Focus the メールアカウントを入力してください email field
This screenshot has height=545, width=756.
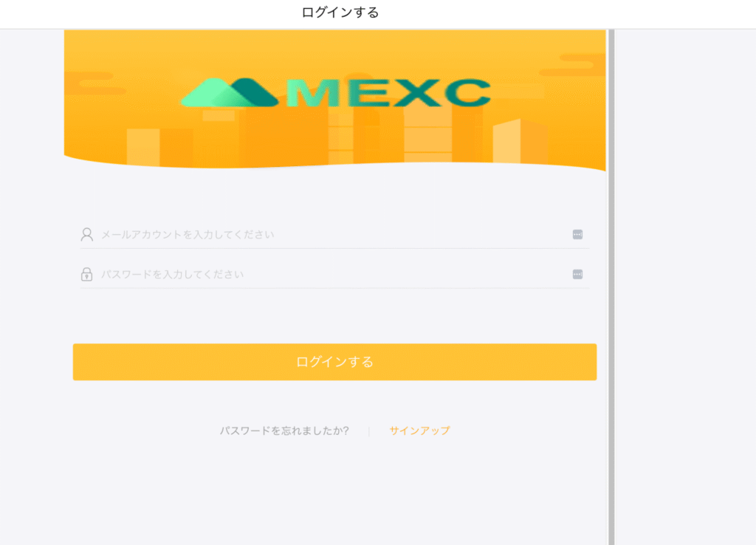coord(332,235)
